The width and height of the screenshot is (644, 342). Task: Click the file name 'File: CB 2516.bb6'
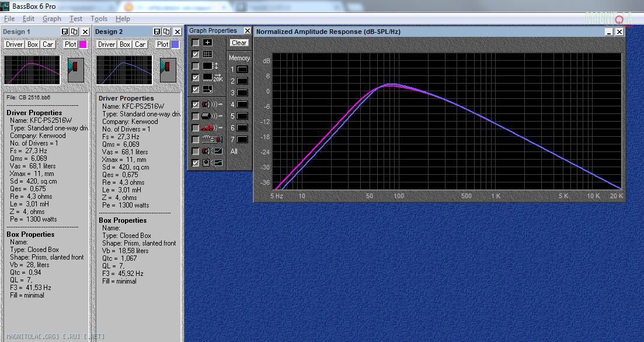tap(29, 98)
